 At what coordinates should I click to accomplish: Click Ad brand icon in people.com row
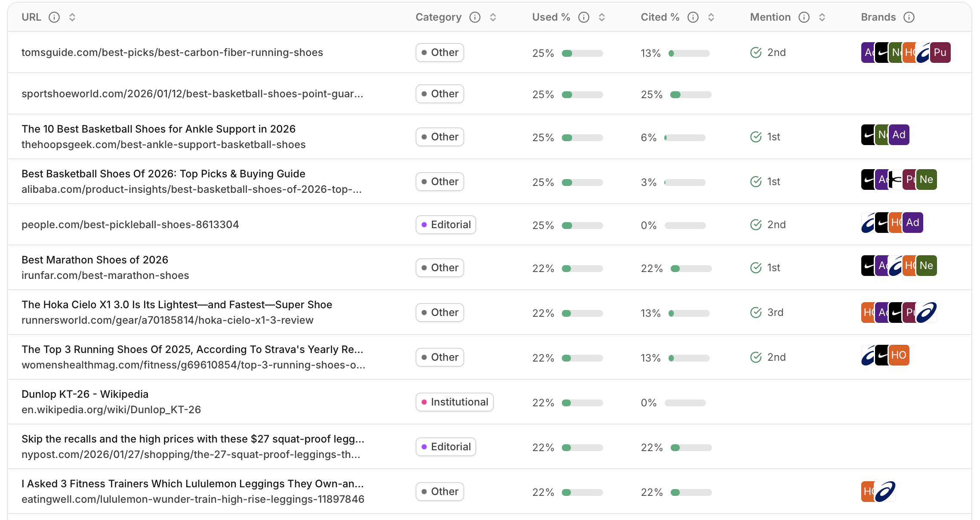(913, 223)
